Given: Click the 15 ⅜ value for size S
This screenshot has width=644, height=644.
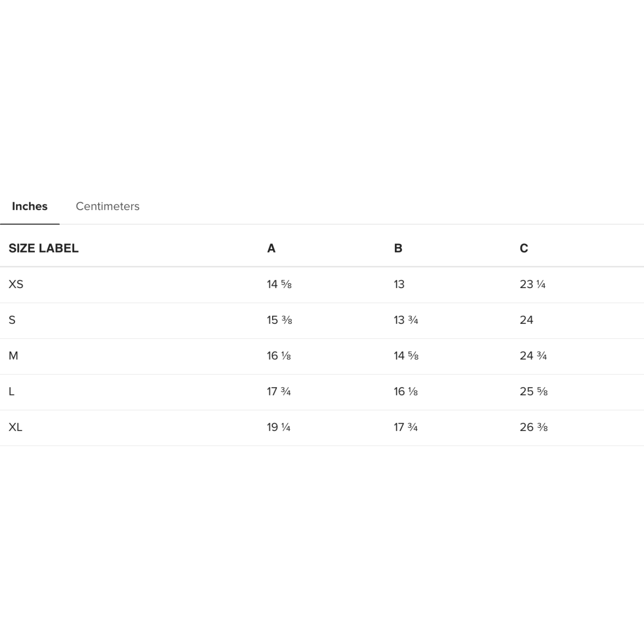Looking at the screenshot, I should click(x=279, y=320).
